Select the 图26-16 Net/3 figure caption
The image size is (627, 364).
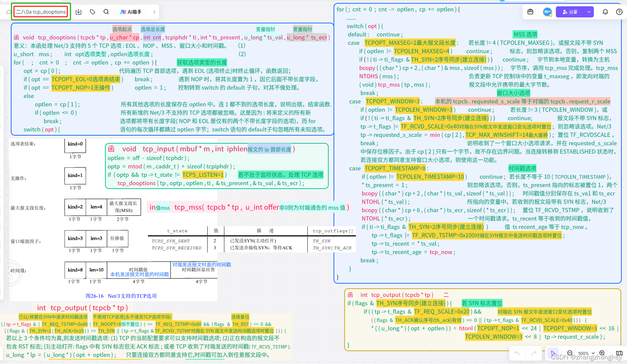pos(121,296)
